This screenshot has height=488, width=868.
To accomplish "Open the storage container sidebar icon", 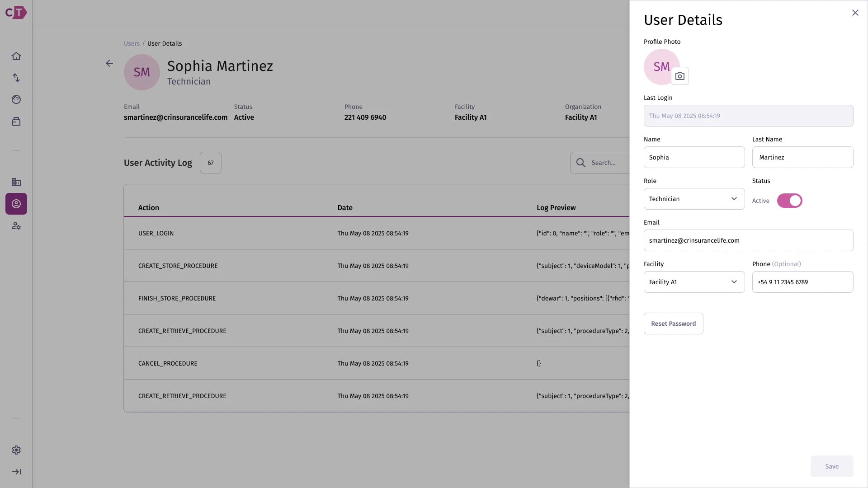I will (x=16, y=121).
